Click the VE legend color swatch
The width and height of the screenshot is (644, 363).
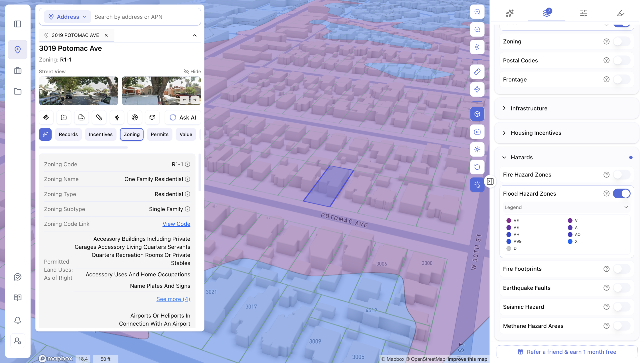coord(509,221)
